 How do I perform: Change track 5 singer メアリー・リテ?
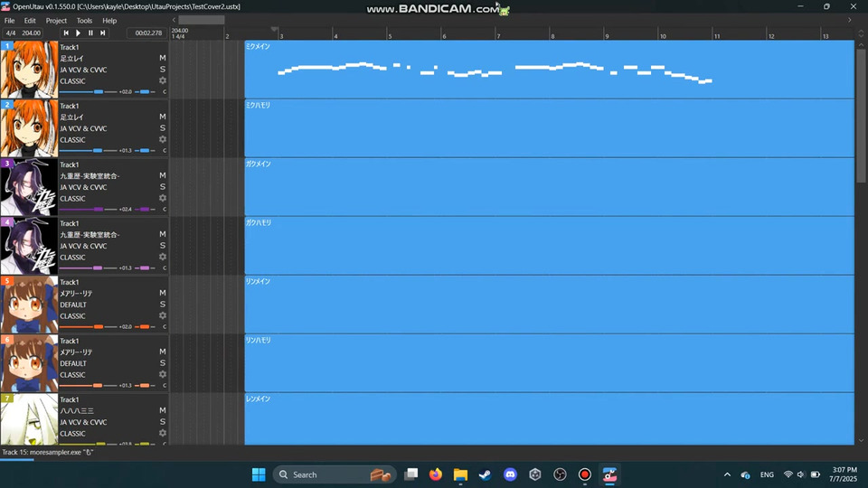(76, 293)
